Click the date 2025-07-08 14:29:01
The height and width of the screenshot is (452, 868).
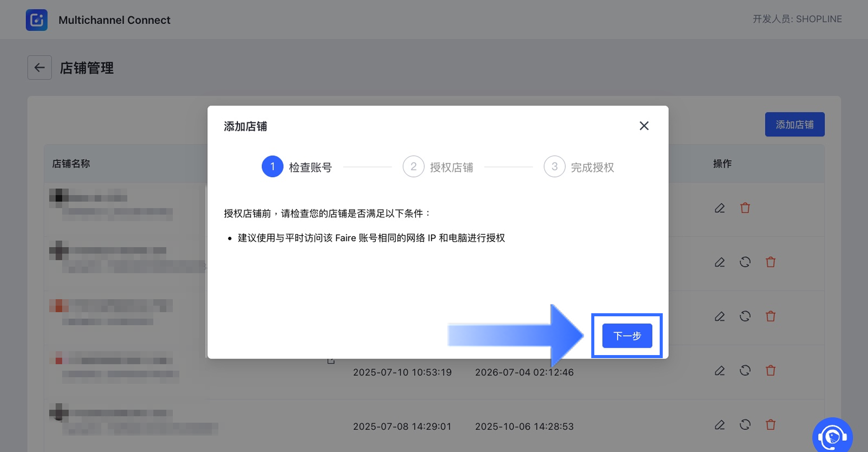pyautogui.click(x=402, y=426)
